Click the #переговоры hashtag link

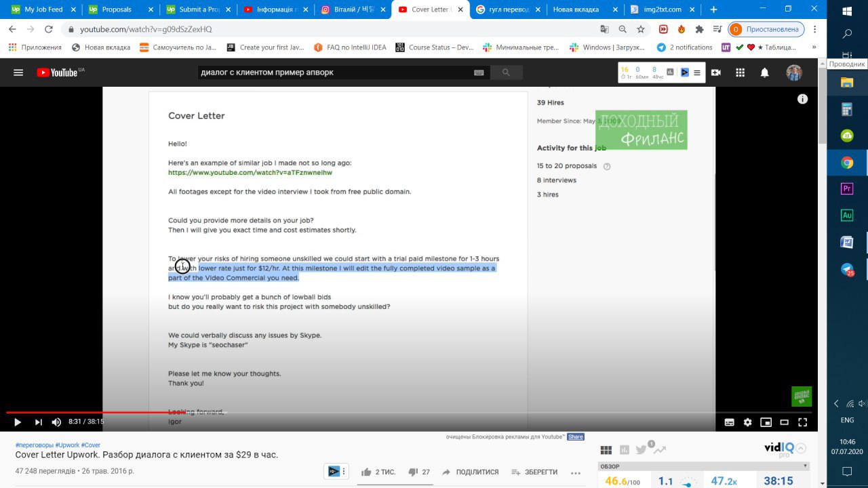[x=35, y=445]
